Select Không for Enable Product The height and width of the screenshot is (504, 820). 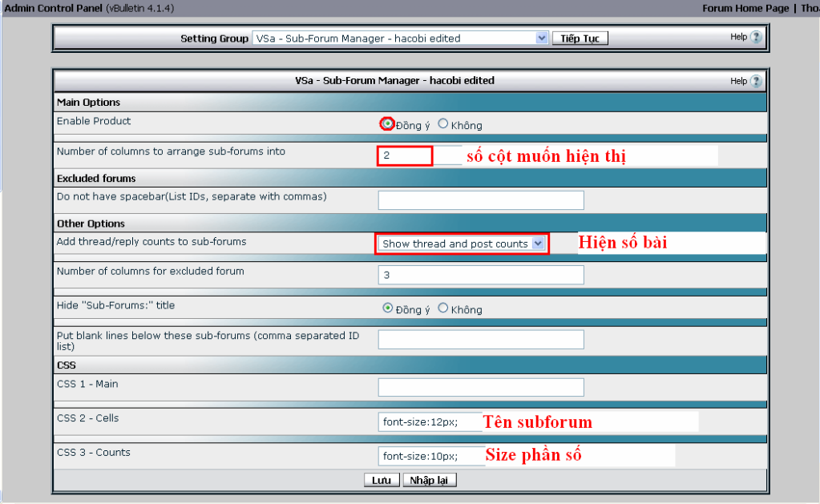[x=443, y=124]
